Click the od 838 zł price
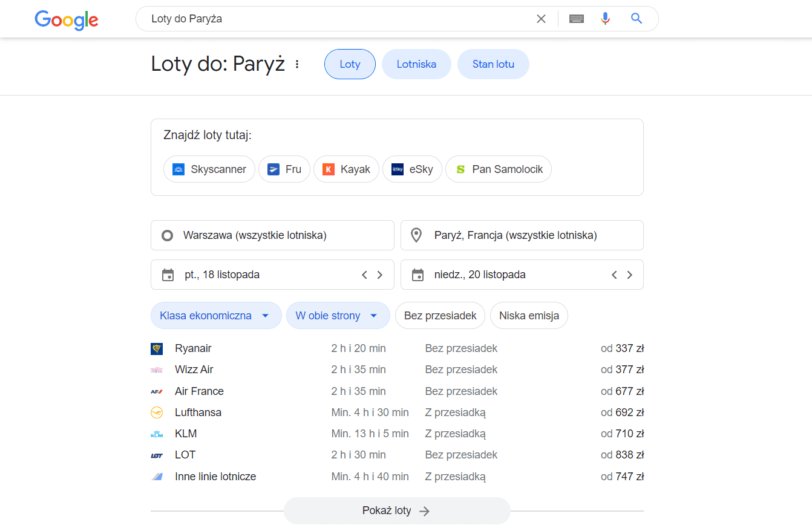812x528 pixels. click(622, 455)
